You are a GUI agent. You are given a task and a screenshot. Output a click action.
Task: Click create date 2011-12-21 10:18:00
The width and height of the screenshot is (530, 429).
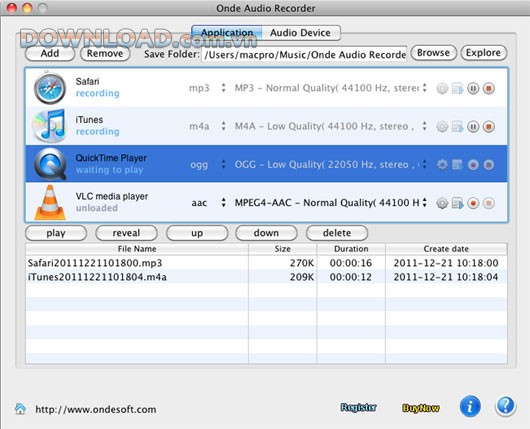(x=446, y=263)
